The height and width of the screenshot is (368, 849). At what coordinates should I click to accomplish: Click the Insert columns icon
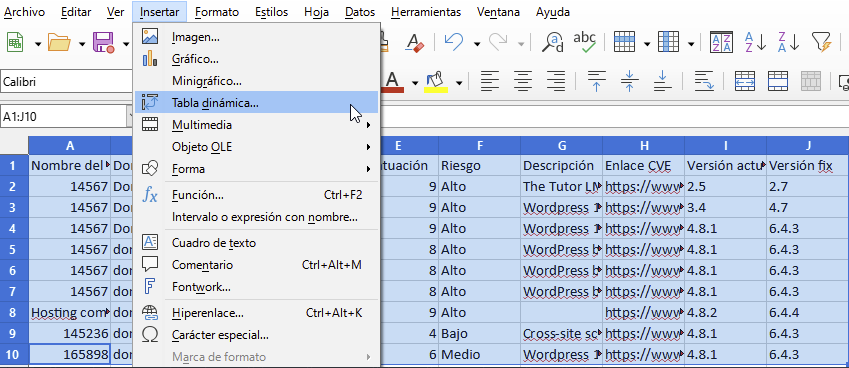[668, 42]
